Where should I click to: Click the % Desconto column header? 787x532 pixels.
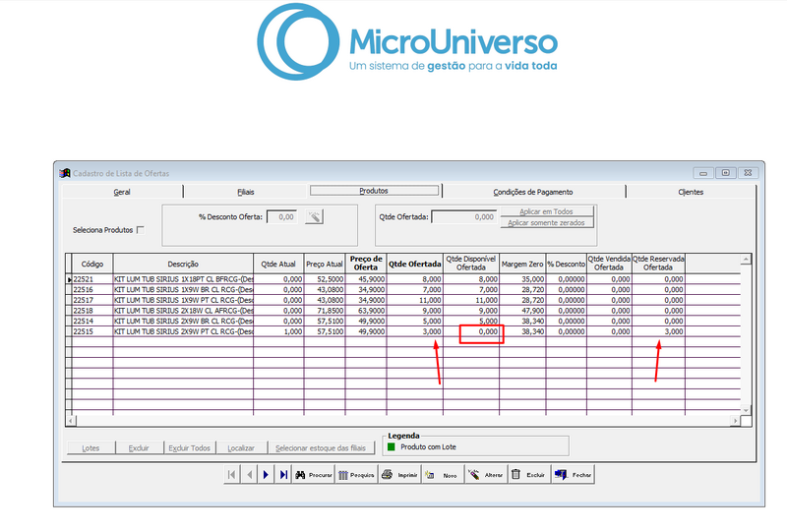[567, 264]
